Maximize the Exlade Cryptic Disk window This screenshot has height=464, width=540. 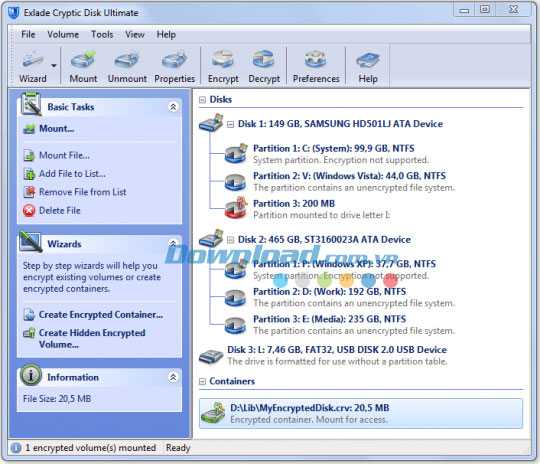[485, 9]
